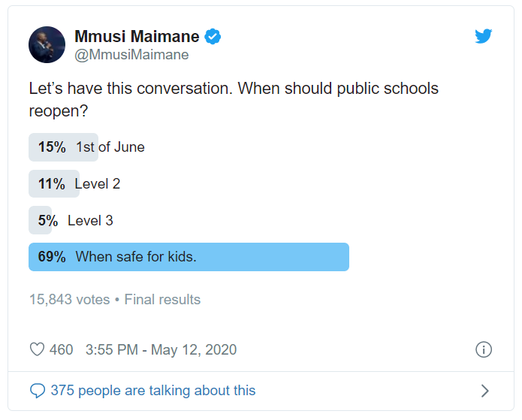Click the 15,843 votes count text
The height and width of the screenshot is (420, 522).
pyautogui.click(x=69, y=300)
